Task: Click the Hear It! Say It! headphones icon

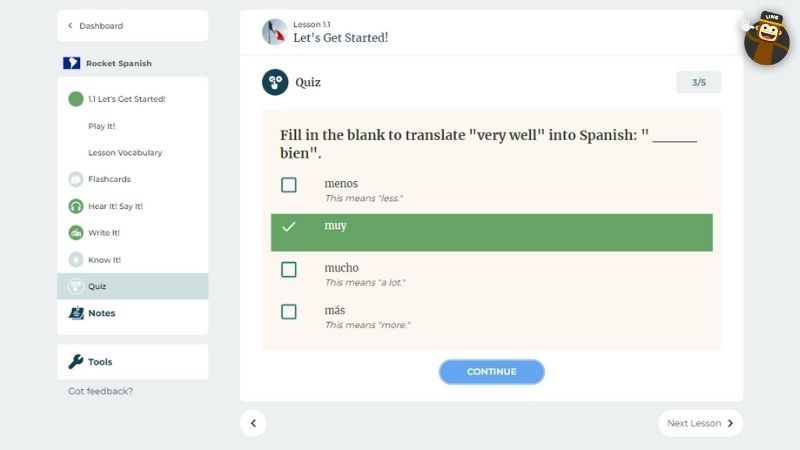Action: point(76,206)
